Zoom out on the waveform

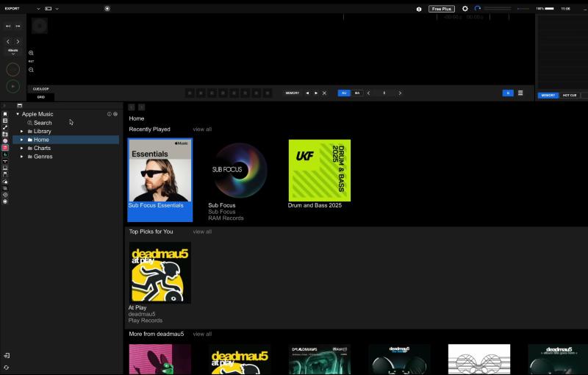coord(31,70)
